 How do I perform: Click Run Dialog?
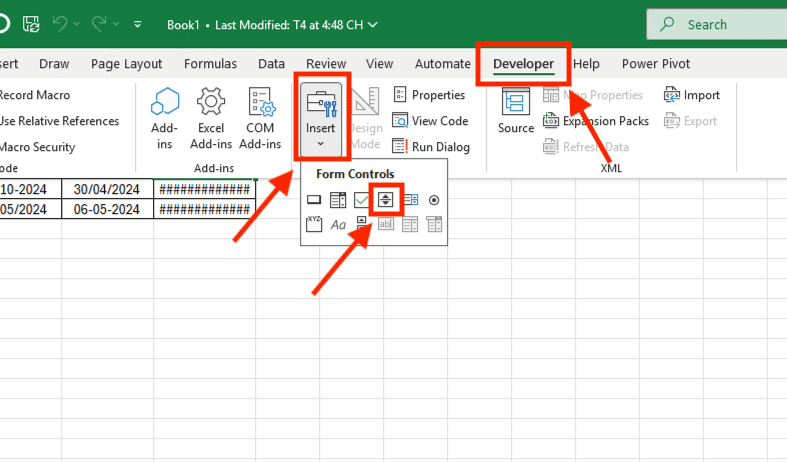pyautogui.click(x=432, y=147)
